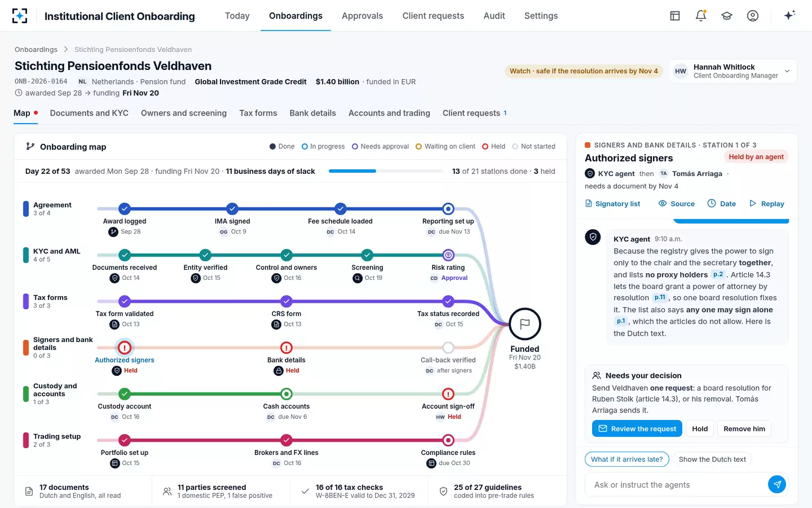812x508 pixels.
Task: Open the held Bank details station node
Action: point(286,348)
